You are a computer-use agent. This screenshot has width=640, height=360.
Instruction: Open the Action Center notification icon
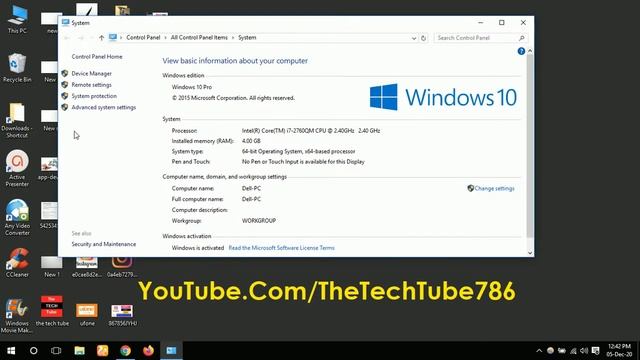(x=596, y=351)
